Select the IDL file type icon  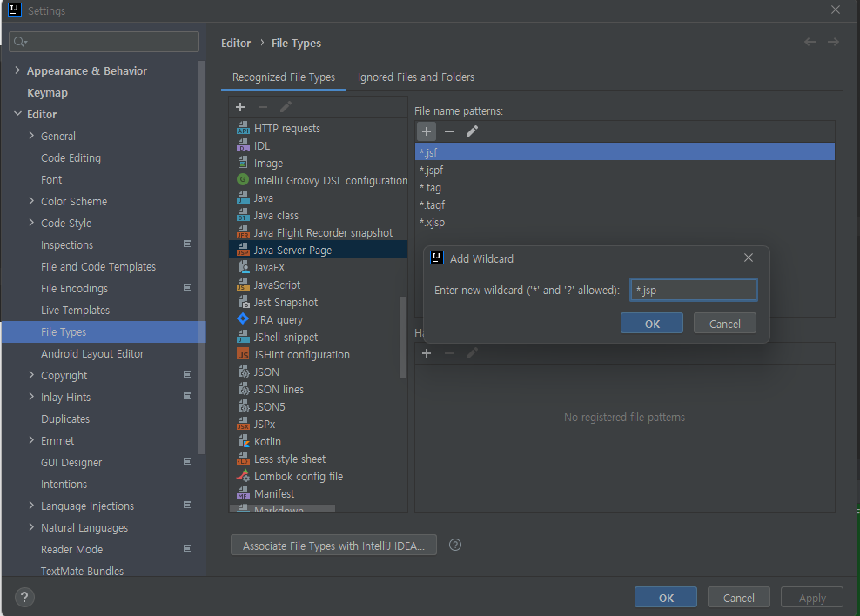pos(243,146)
